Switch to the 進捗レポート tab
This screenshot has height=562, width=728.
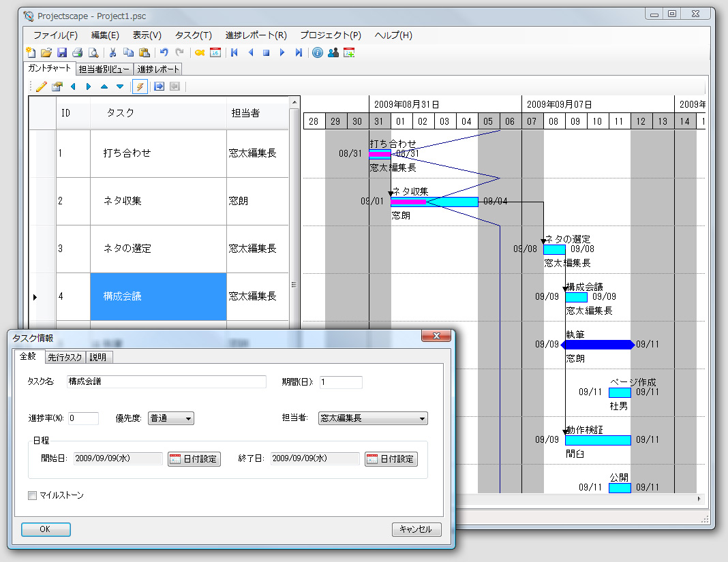157,69
